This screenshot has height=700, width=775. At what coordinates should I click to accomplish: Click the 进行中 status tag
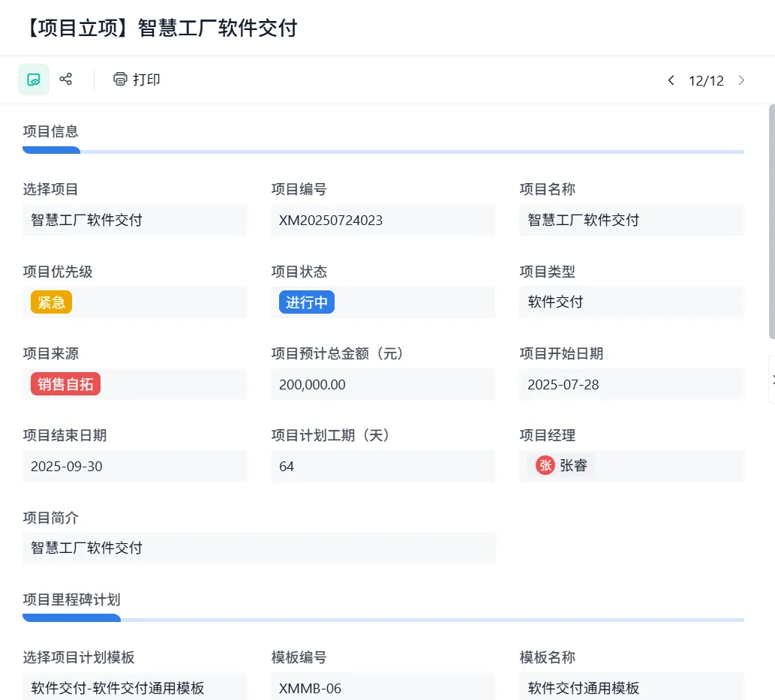pyautogui.click(x=307, y=302)
